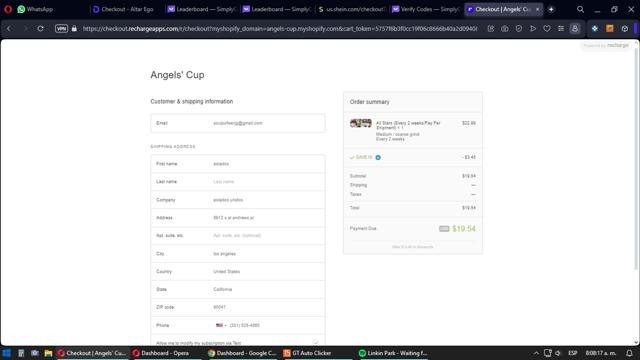Open the Windows Start menu

(7, 353)
